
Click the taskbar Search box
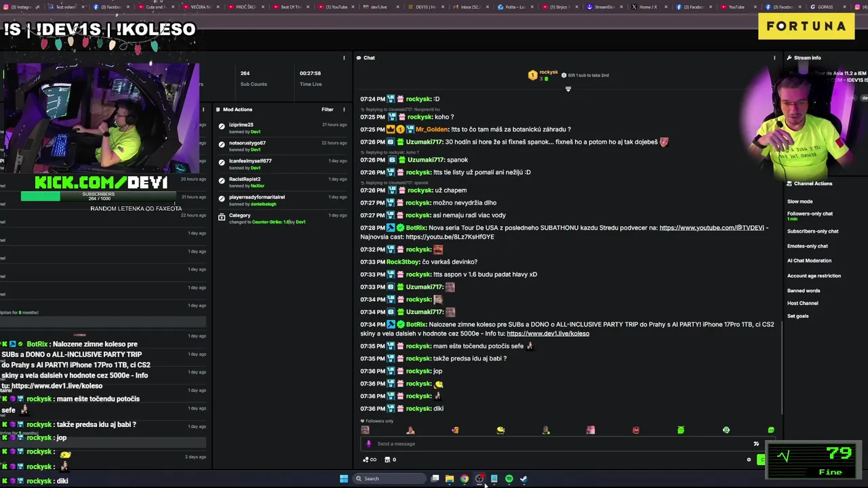[x=389, y=479]
